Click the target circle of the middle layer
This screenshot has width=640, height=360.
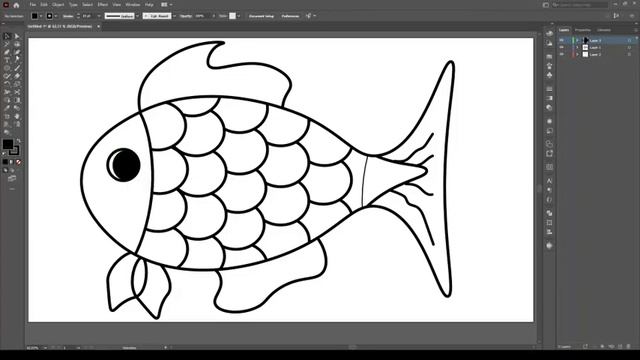629,47
